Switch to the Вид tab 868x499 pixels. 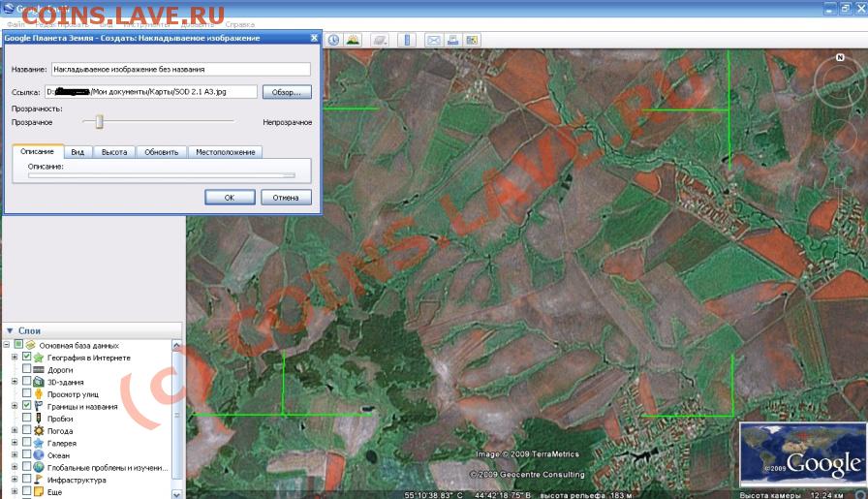(x=78, y=152)
